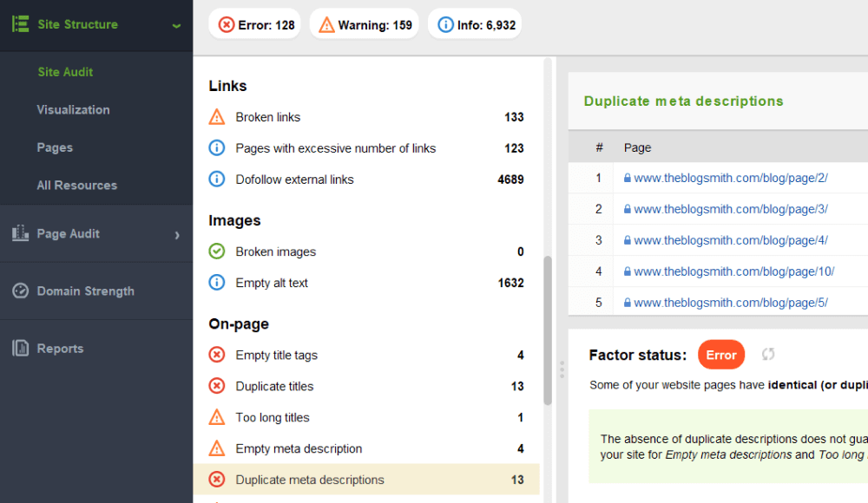Click the green check icon for Broken images
Image resolution: width=868 pixels, height=503 pixels.
pos(217,251)
